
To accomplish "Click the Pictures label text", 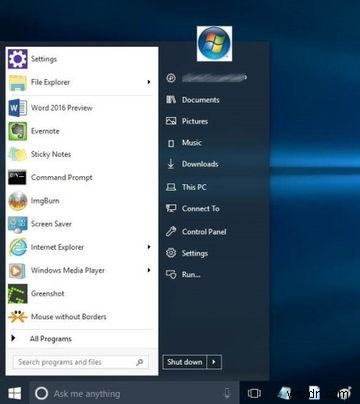I will pos(195,121).
